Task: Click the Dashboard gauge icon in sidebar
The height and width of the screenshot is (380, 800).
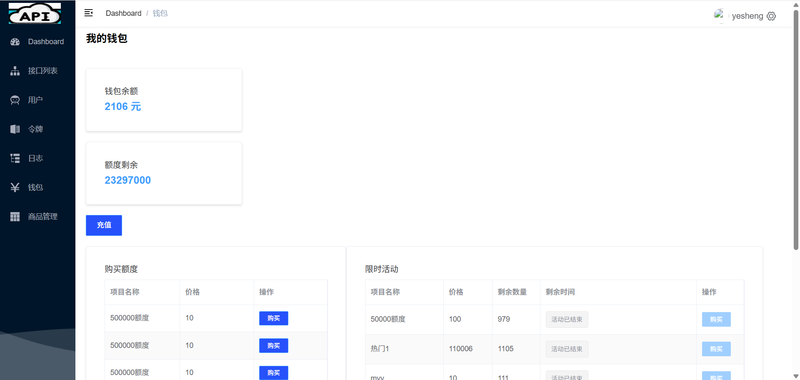Action: tap(15, 42)
